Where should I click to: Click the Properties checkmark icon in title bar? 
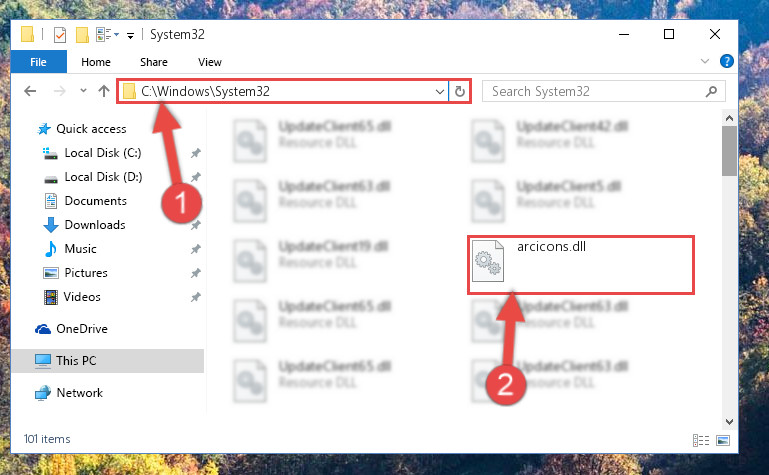(x=60, y=35)
